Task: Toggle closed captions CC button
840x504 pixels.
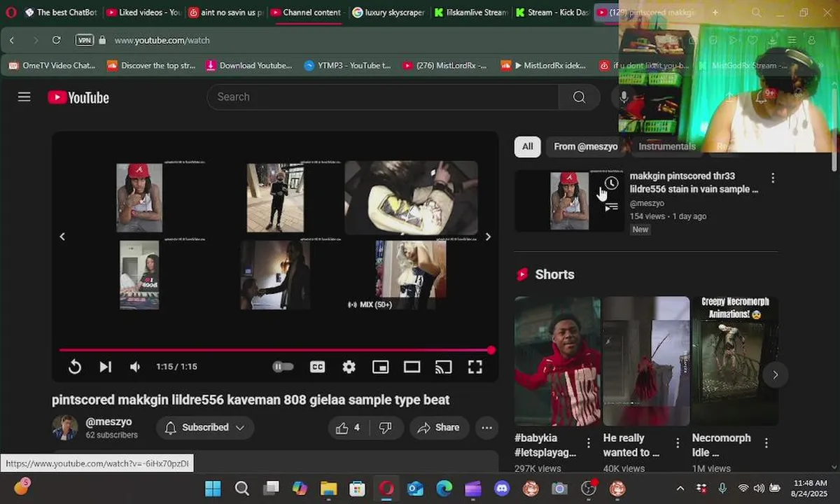Action: click(x=317, y=367)
